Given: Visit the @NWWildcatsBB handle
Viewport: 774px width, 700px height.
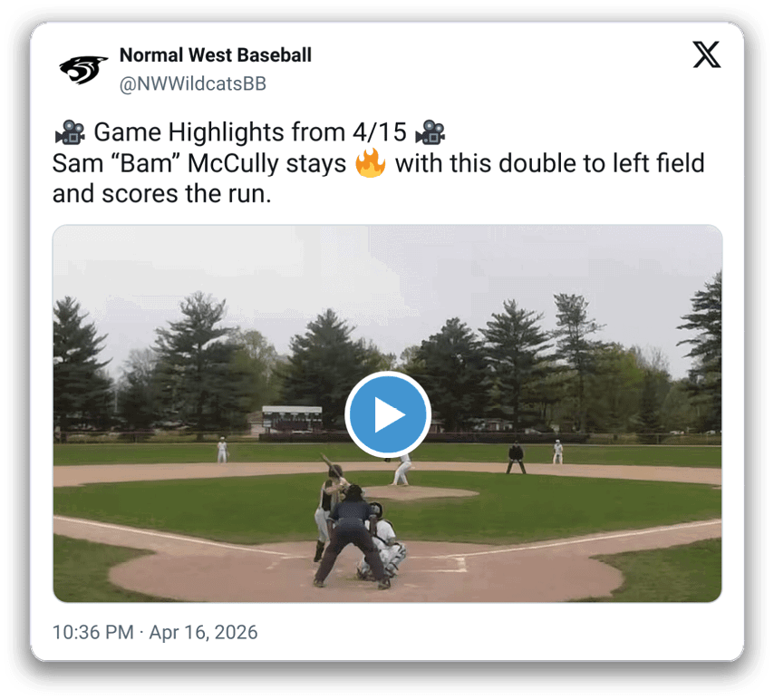Looking at the screenshot, I should tap(192, 84).
